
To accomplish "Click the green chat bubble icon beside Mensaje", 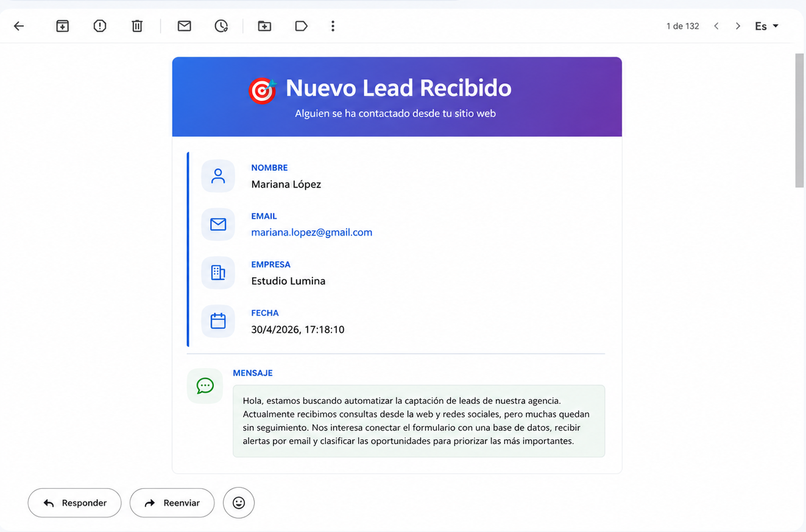I will point(205,385).
